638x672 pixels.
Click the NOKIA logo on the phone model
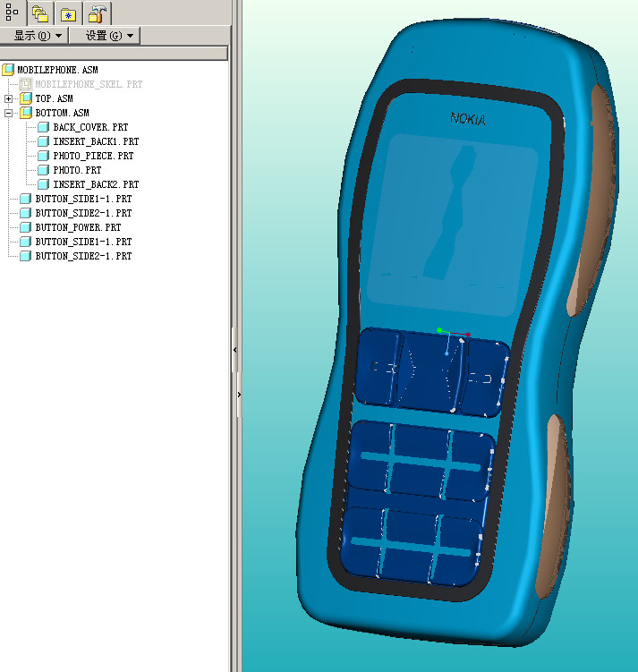click(468, 119)
